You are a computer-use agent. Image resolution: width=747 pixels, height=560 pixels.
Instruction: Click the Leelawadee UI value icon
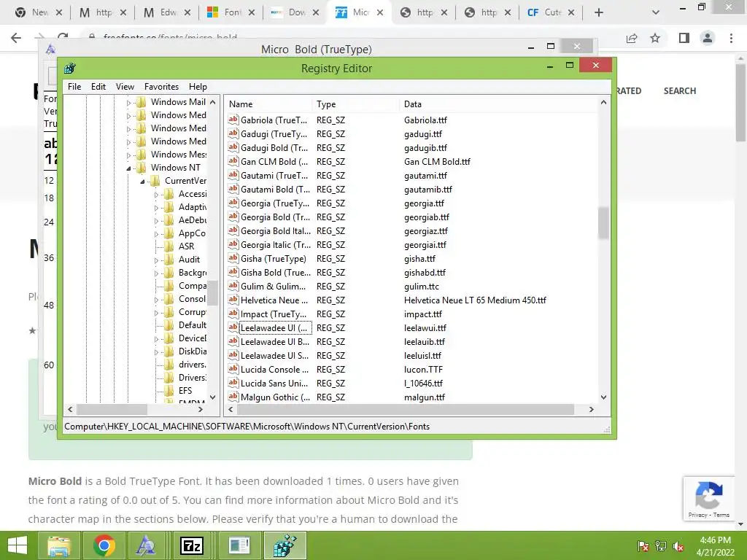tap(233, 327)
